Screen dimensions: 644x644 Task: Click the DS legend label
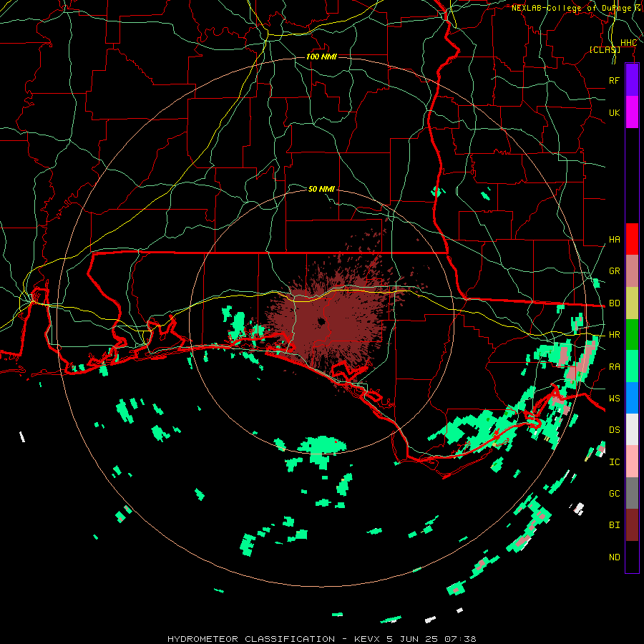click(x=615, y=430)
